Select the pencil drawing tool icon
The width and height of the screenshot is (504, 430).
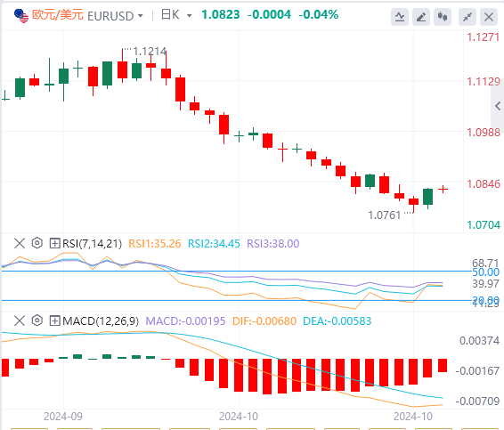tap(421, 17)
